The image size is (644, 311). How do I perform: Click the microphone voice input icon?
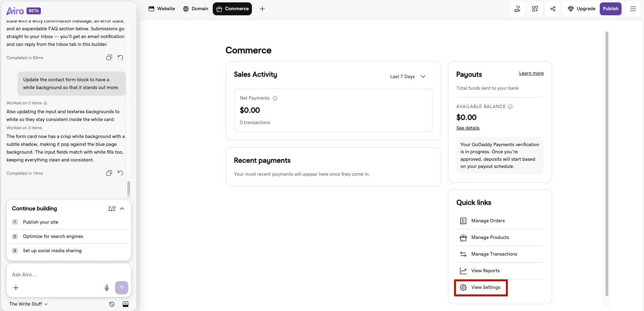(x=107, y=288)
